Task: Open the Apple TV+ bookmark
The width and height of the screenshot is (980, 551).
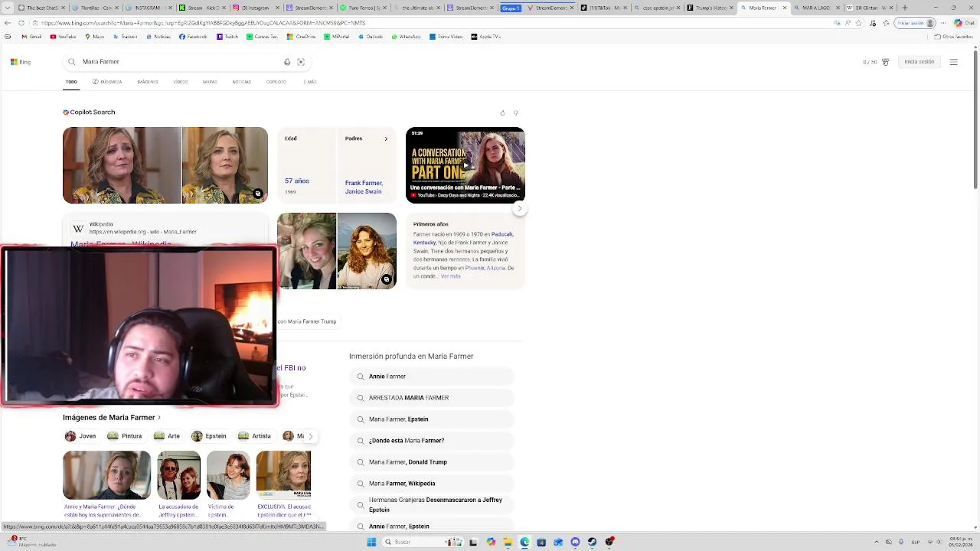Action: (x=486, y=37)
